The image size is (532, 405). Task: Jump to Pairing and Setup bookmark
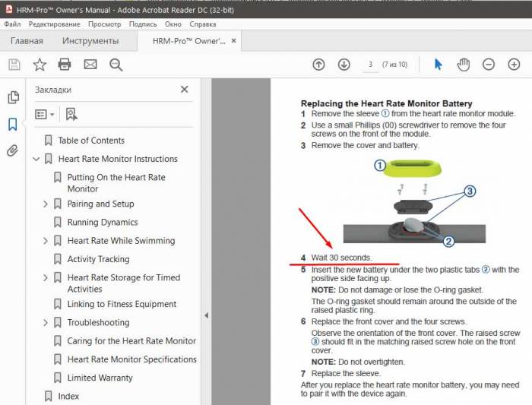point(101,204)
